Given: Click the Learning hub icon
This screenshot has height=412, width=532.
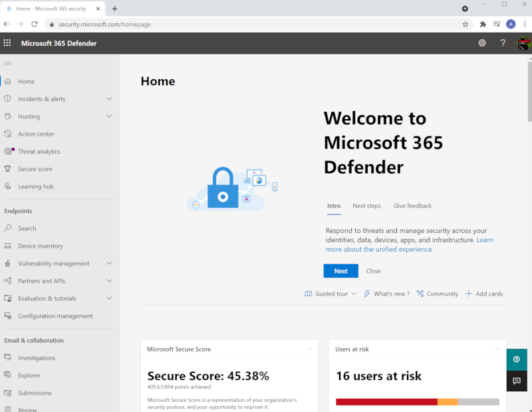Looking at the screenshot, I should [x=7, y=186].
